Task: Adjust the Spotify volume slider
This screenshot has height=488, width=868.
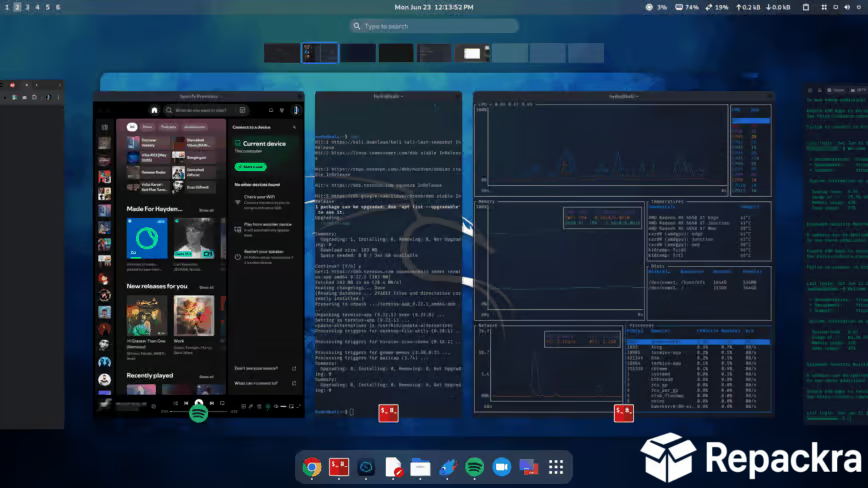Action: [284, 406]
